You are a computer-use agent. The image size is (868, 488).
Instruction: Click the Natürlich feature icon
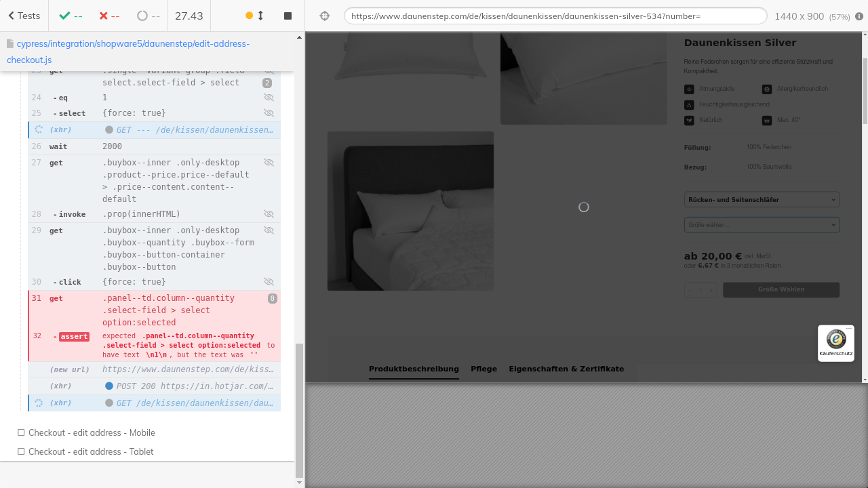pyautogui.click(x=689, y=121)
